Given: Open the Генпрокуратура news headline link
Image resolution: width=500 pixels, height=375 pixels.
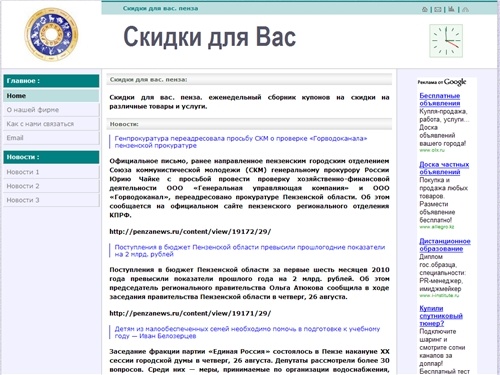Looking at the screenshot, I should [x=241, y=142].
